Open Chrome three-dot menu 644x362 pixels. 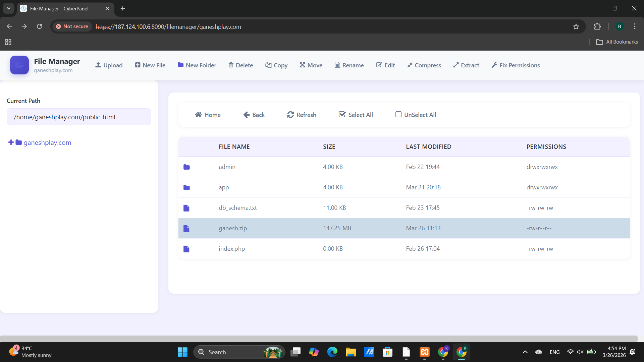click(635, 26)
